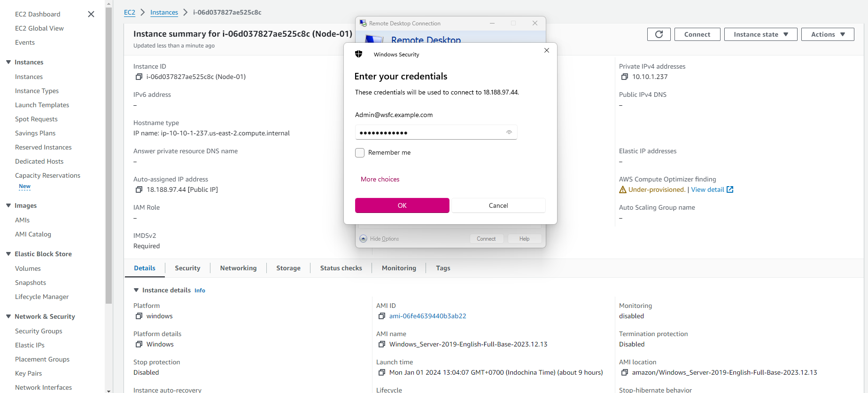The width and height of the screenshot is (868, 393).
Task: Click the password input field
Action: pos(430,133)
